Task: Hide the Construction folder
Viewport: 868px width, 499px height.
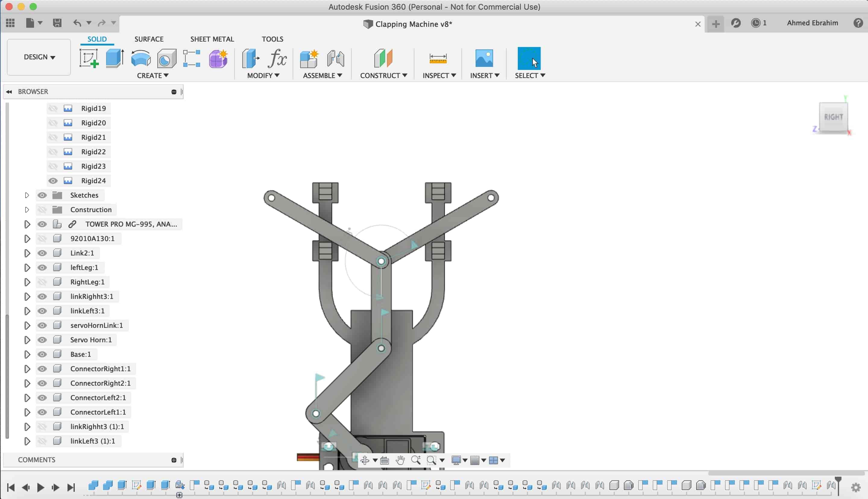Action: [42, 209]
